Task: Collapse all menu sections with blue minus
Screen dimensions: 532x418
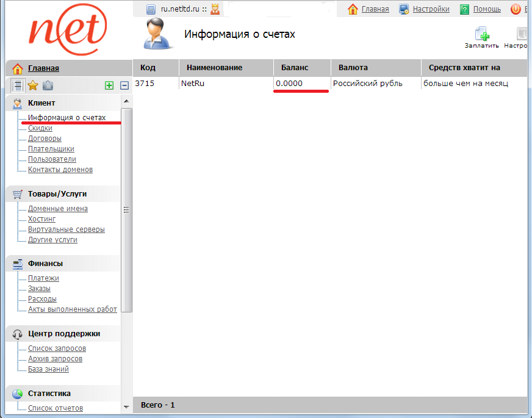Action: 124,86
